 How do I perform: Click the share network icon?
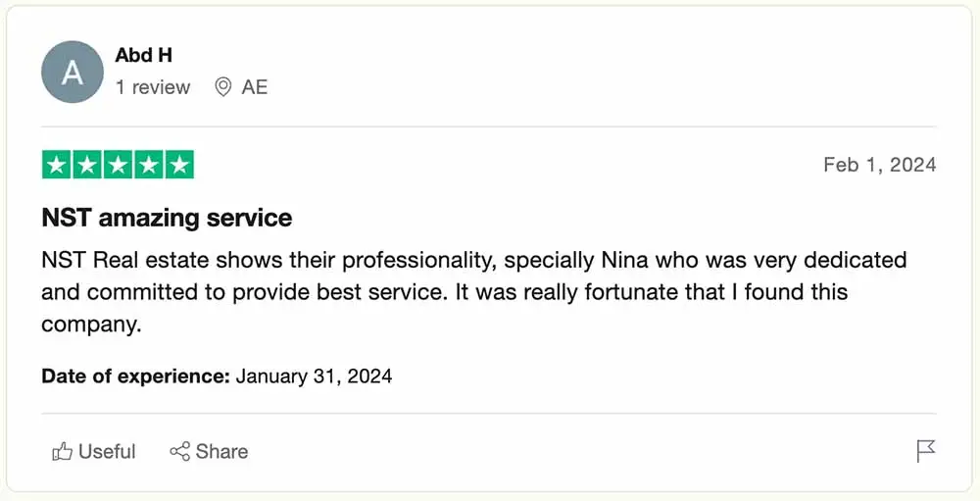pos(179,451)
